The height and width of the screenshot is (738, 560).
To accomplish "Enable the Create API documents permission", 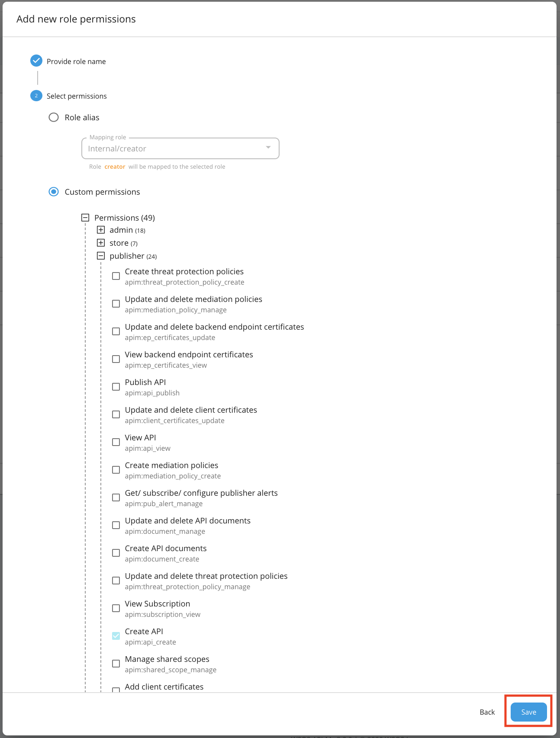I will pos(116,552).
